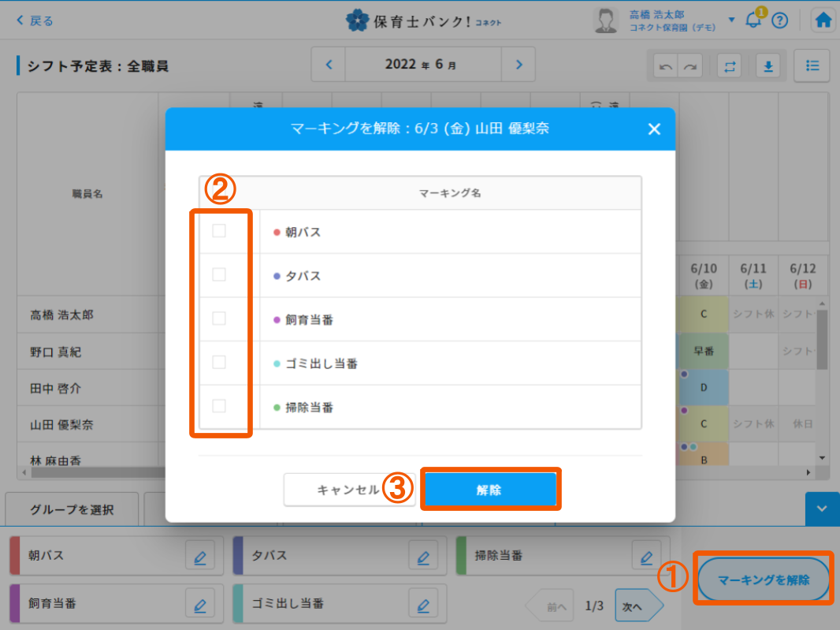Collapse the bottom panel with chevron button
This screenshot has width=840, height=630.
822,509
